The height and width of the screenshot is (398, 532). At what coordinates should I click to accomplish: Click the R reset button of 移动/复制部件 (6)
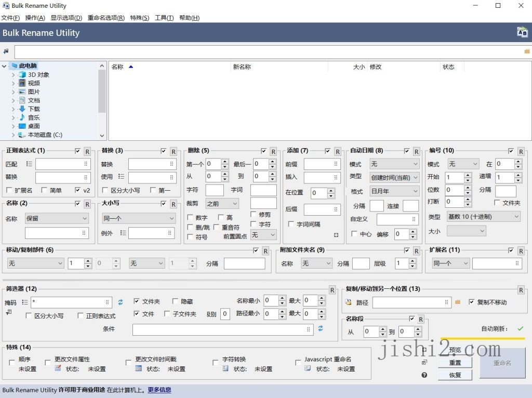pyautogui.click(x=265, y=251)
